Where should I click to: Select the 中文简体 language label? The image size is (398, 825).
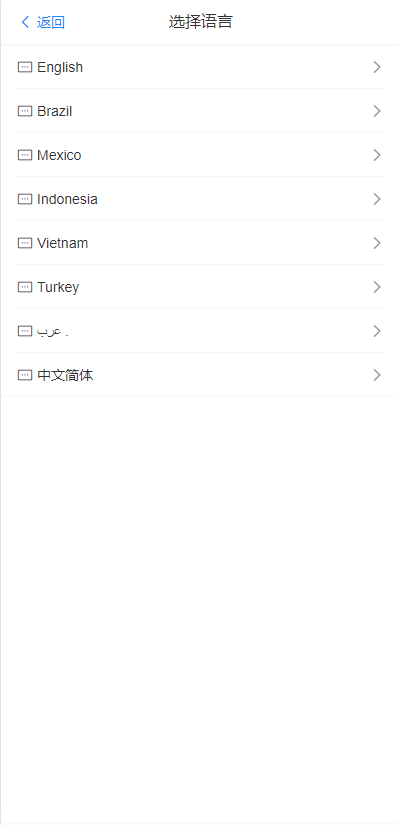tap(65, 375)
